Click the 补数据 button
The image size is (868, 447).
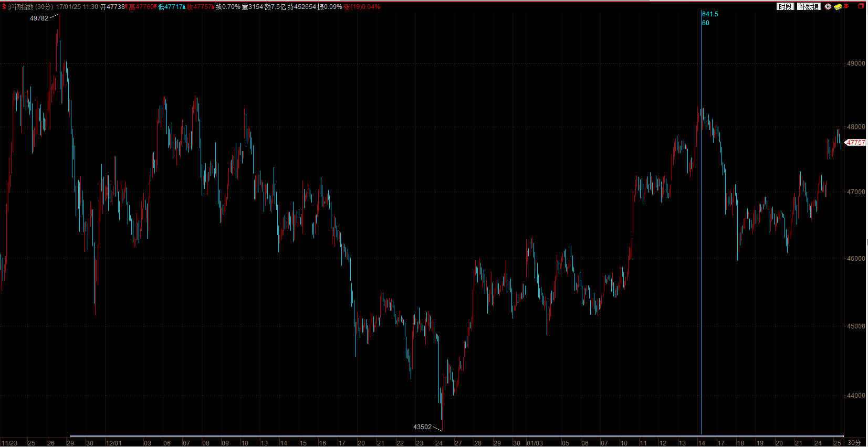click(809, 6)
